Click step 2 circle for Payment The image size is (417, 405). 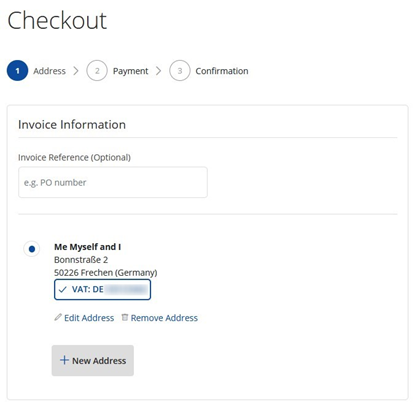click(97, 71)
